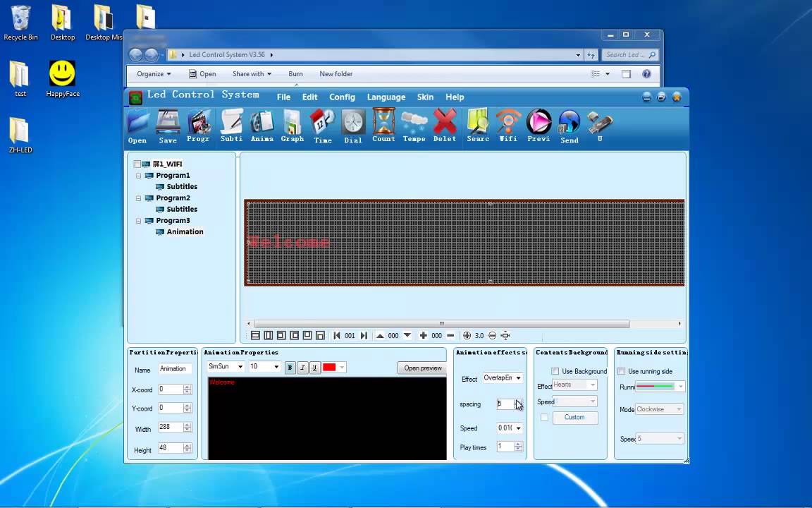Open the Language menu
This screenshot has height=508, width=812.
click(x=386, y=97)
